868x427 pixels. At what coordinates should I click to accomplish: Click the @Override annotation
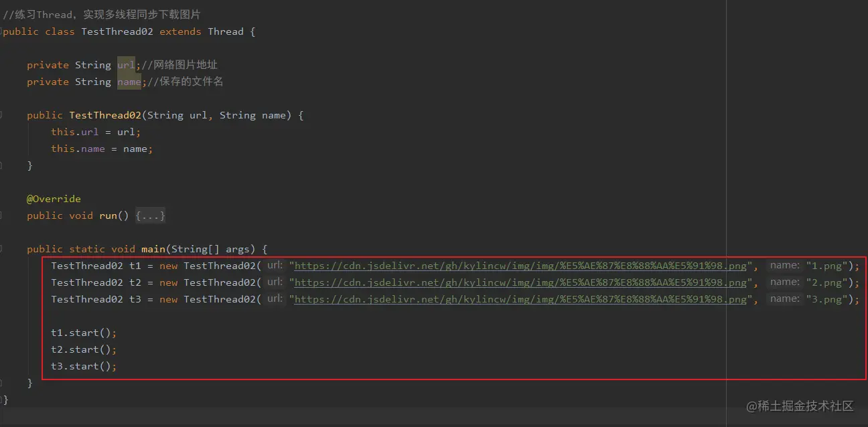pyautogui.click(x=54, y=199)
